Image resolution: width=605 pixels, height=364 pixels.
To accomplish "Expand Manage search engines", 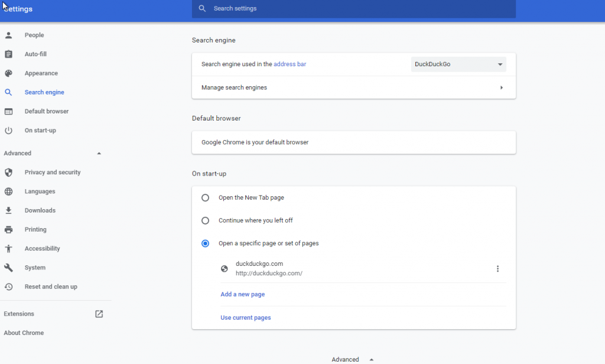I will pyautogui.click(x=501, y=87).
